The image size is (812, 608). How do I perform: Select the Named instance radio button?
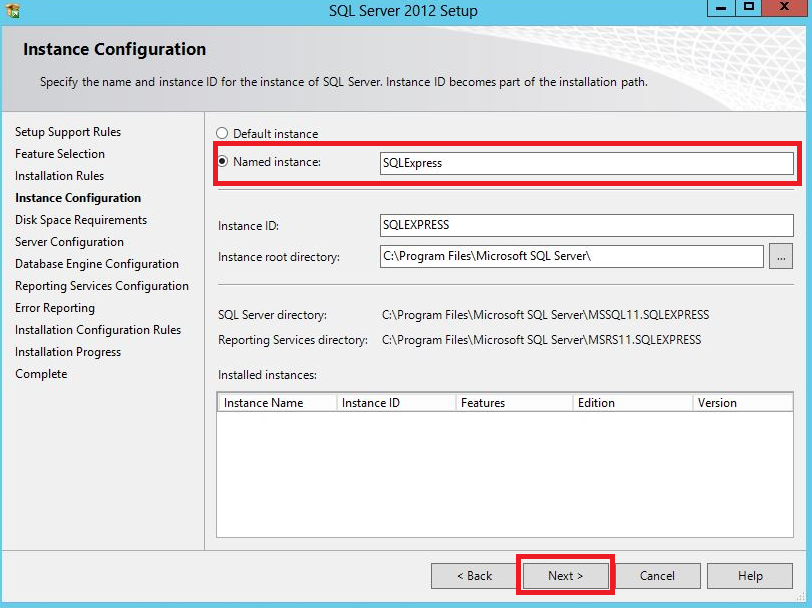click(x=222, y=162)
